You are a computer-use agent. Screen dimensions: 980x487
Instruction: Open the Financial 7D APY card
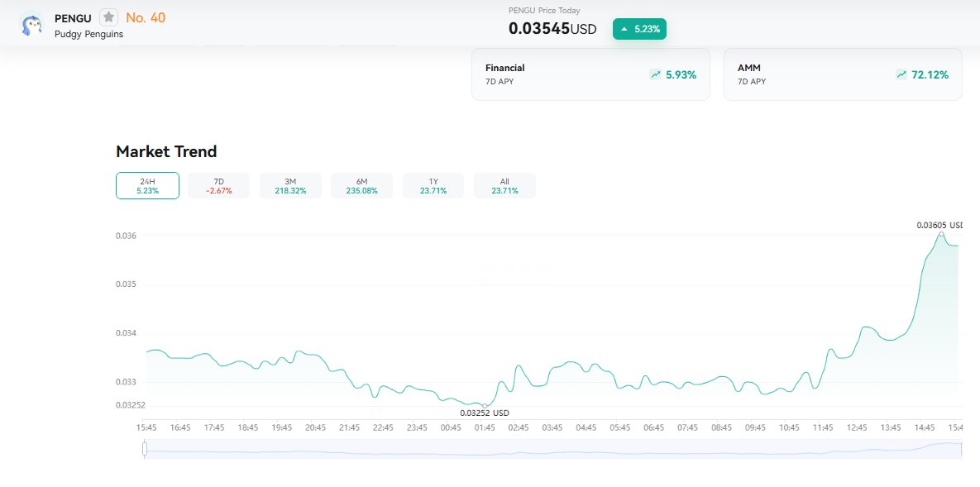[590, 74]
